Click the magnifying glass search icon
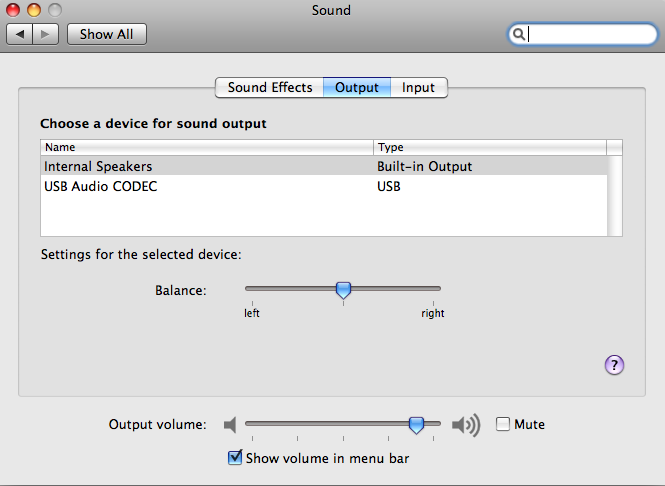The width and height of the screenshot is (665, 486). [519, 34]
